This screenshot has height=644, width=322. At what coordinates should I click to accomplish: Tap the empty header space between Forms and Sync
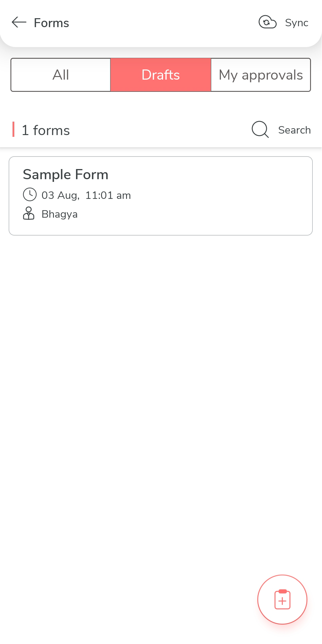164,23
